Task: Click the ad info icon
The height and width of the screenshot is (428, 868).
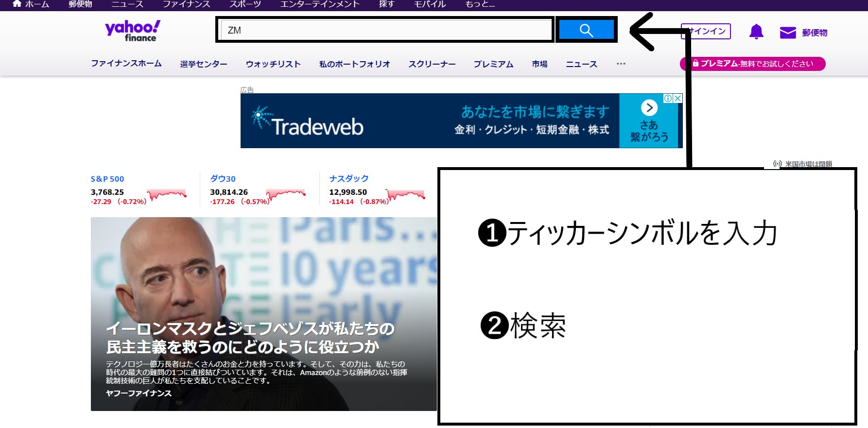Action: [x=668, y=98]
